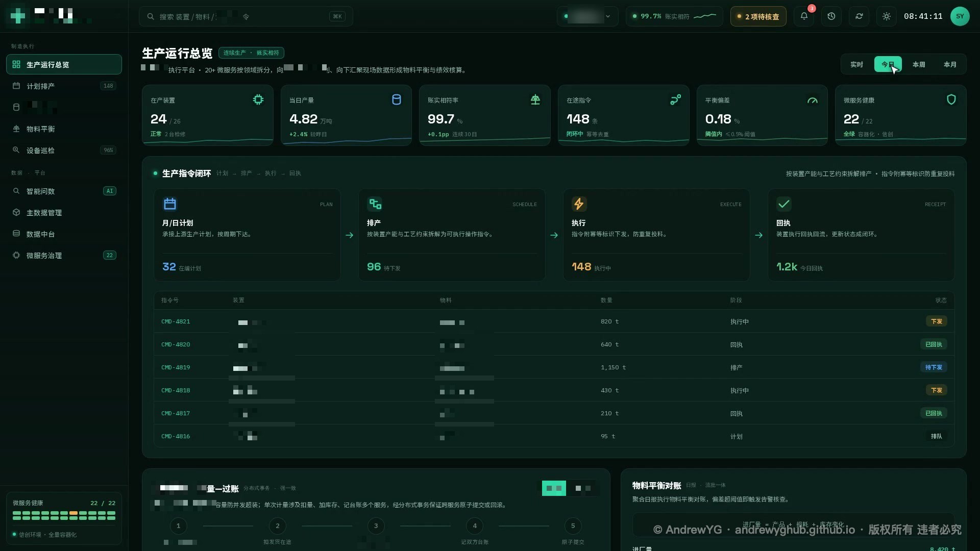Click the magnifier icon beside 设备巡检
This screenshot has height=551, width=980.
point(16,150)
